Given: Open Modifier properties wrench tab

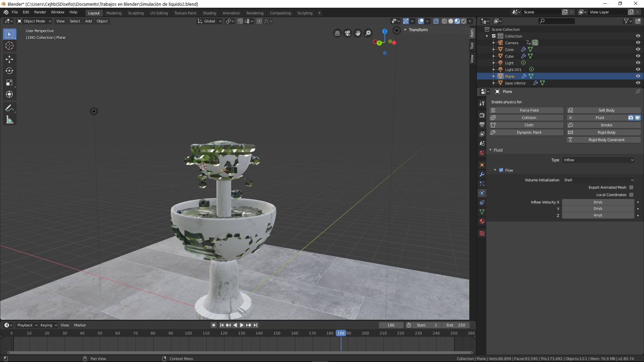Looking at the screenshot, I should [482, 174].
